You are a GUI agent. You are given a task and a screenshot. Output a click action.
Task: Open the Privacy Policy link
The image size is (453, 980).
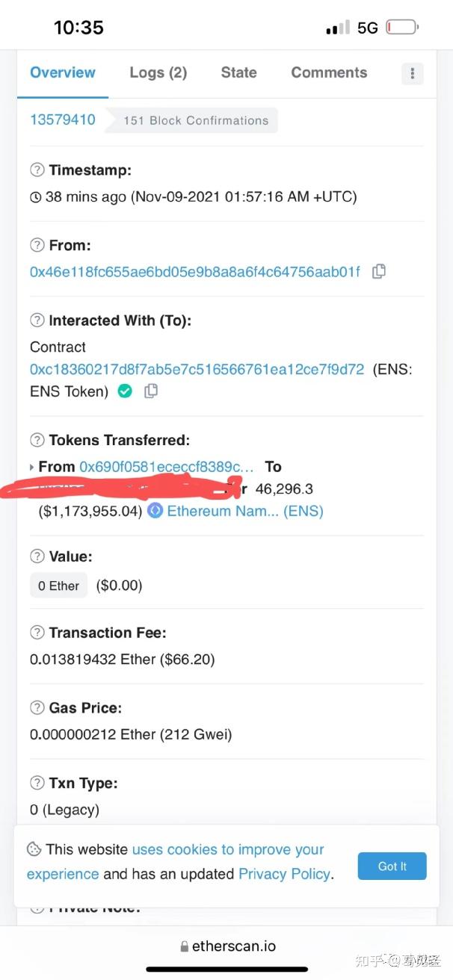284,874
